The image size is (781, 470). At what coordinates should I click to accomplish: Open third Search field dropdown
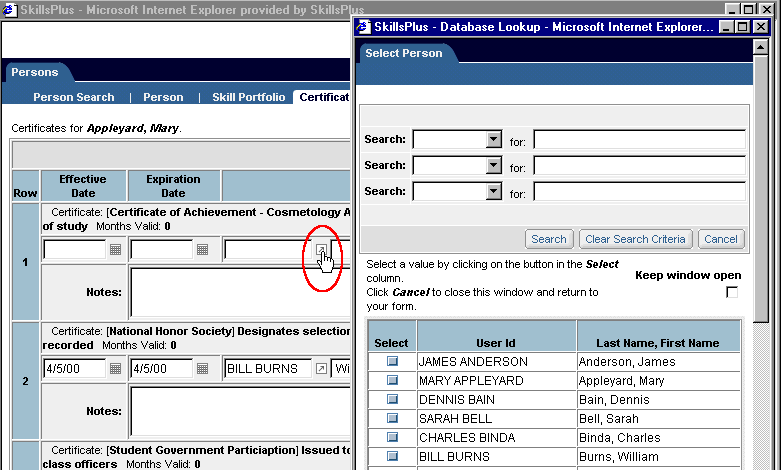pos(494,191)
